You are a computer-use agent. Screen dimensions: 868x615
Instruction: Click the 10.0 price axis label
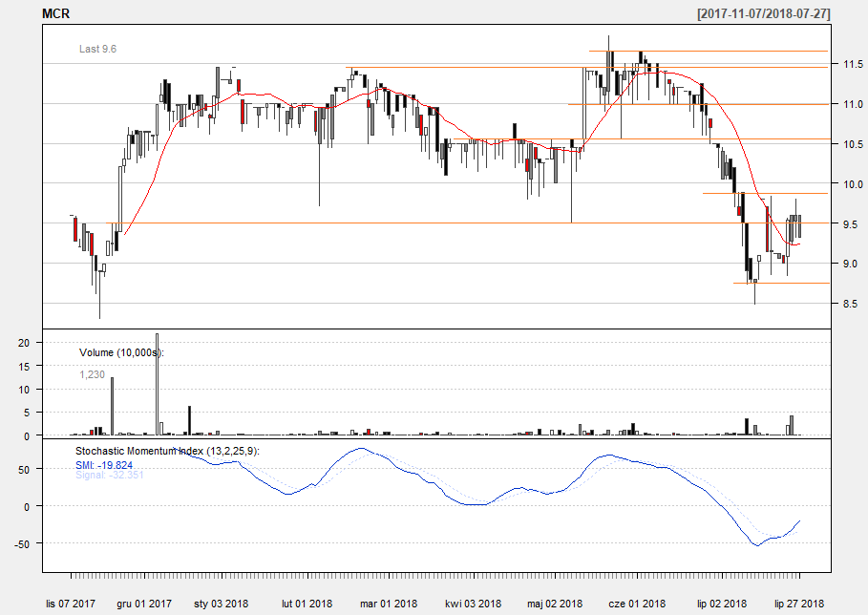coord(853,184)
